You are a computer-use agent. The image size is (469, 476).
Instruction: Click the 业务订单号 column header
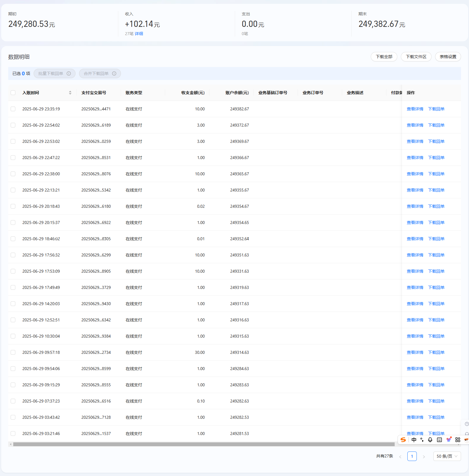point(313,93)
